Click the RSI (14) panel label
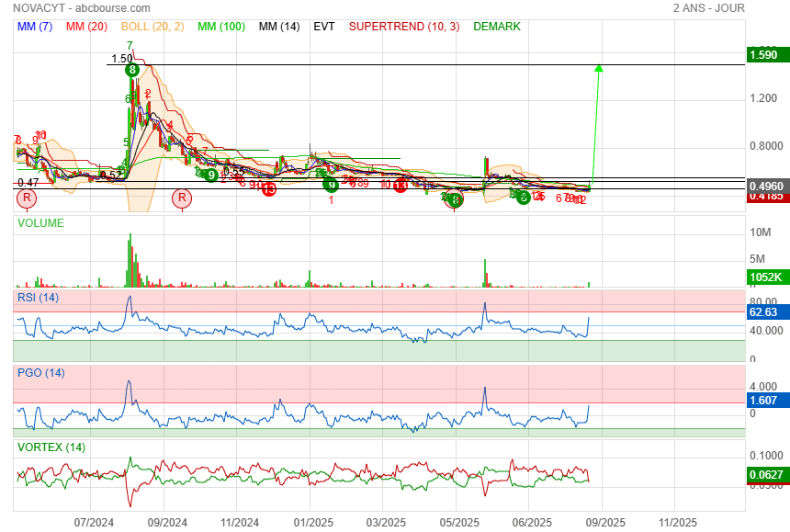Screen dimensions: 790x532 coord(39,298)
